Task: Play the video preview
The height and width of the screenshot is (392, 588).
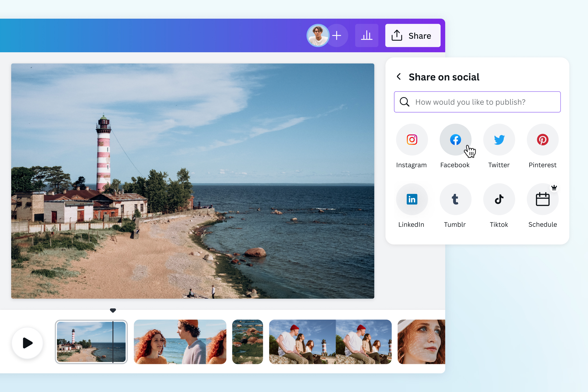Action: 27,343
